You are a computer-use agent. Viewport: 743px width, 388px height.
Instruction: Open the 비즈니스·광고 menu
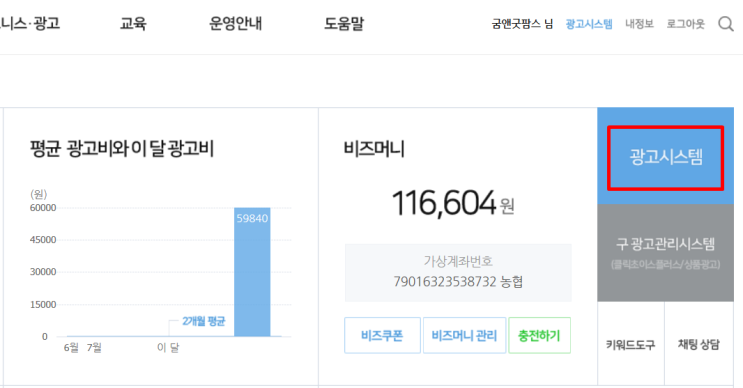pyautogui.click(x=30, y=23)
